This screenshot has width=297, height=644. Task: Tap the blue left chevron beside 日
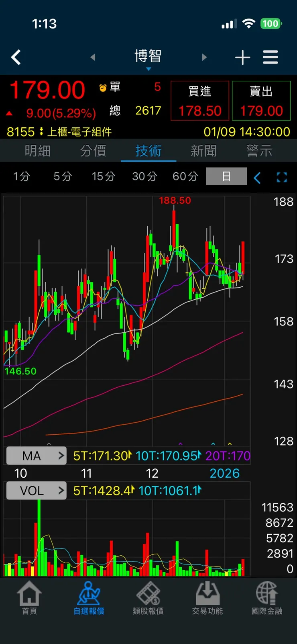pyautogui.click(x=257, y=177)
